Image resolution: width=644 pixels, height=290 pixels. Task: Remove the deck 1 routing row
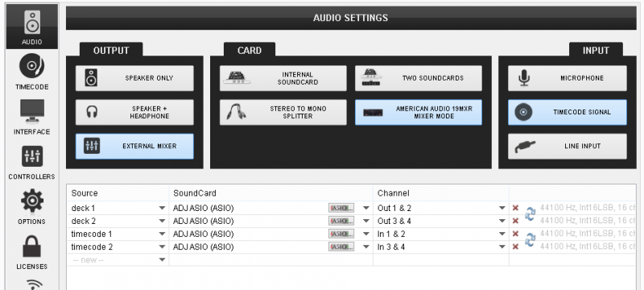pyautogui.click(x=515, y=209)
